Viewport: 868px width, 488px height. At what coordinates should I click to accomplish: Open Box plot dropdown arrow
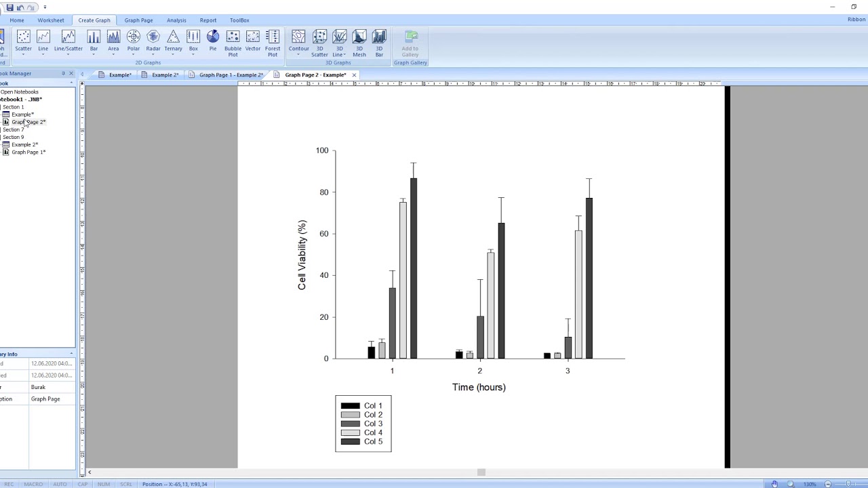(x=193, y=54)
